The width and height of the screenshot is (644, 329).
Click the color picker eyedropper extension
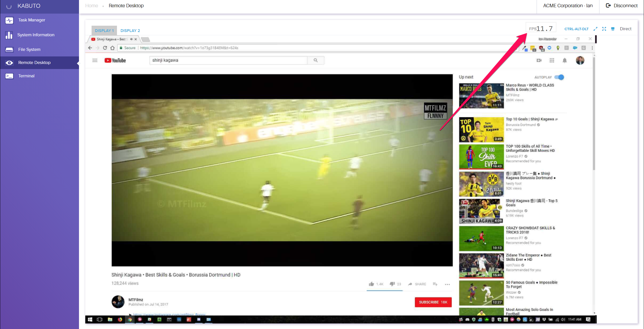click(525, 48)
